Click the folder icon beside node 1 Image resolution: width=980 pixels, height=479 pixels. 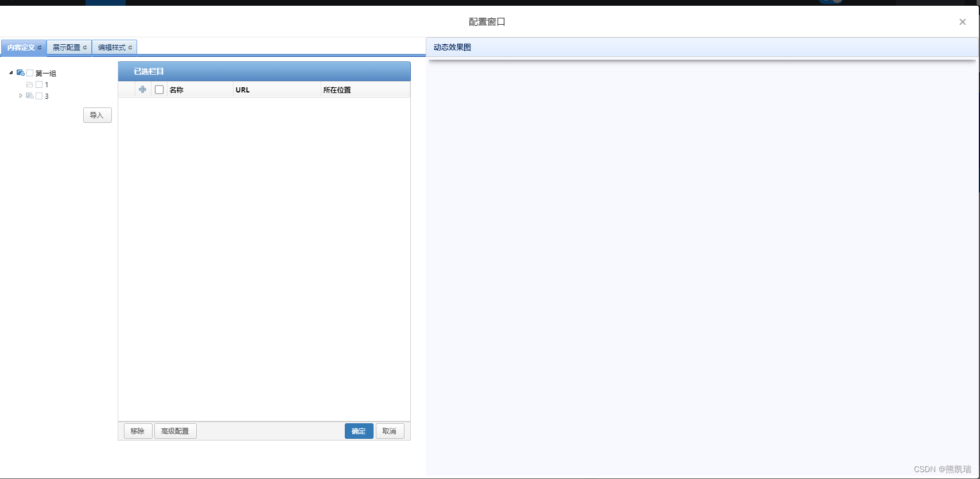[30, 84]
